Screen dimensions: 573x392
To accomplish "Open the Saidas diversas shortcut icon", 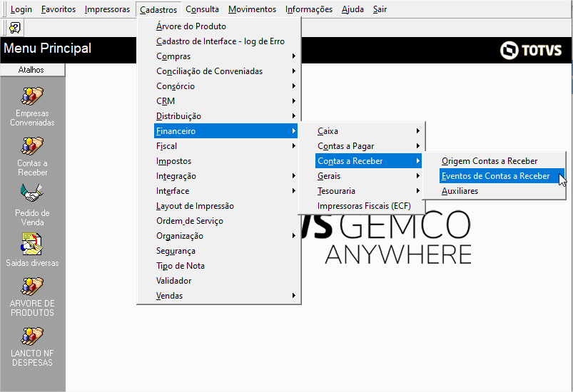I will (32, 244).
